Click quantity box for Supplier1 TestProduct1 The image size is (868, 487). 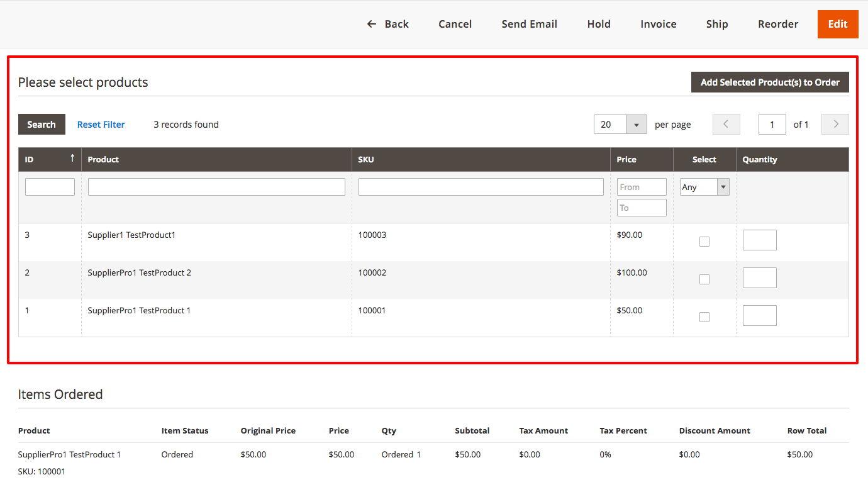click(759, 240)
